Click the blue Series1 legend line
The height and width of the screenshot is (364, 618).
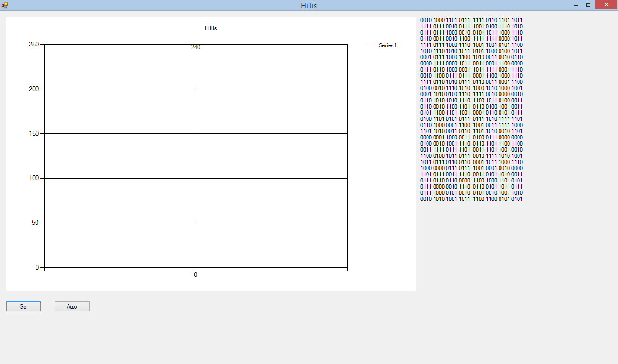[x=371, y=45]
